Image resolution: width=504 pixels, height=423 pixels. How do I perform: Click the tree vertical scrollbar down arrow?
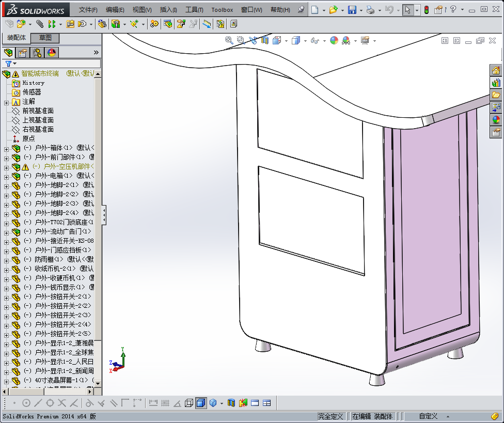(98, 383)
